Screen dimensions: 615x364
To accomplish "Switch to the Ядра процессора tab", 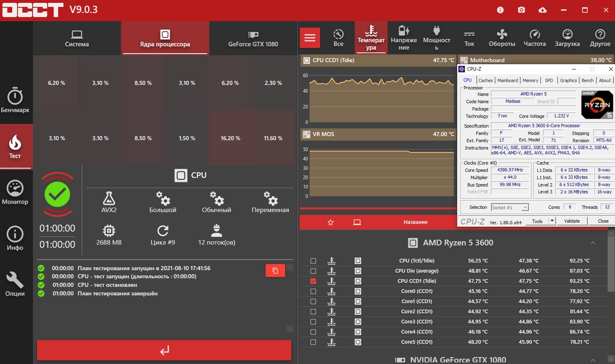I will point(165,39).
